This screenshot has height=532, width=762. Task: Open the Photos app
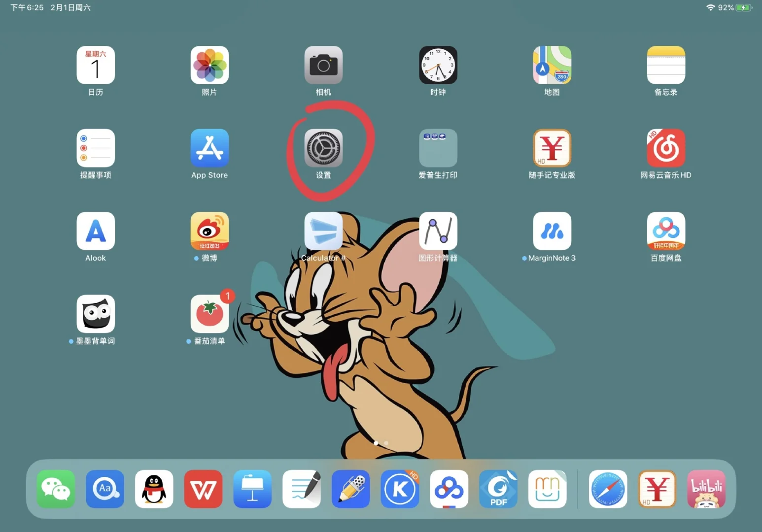(209, 66)
